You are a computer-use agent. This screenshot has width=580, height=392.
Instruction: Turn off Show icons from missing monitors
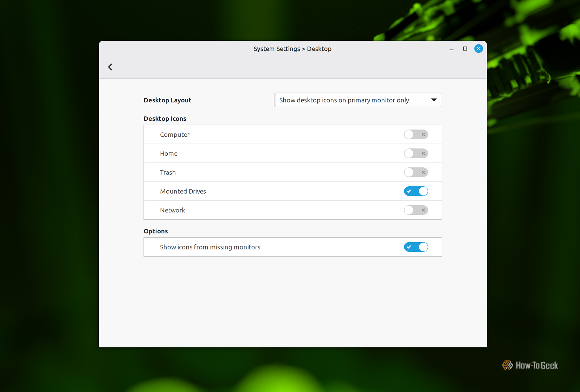pyautogui.click(x=416, y=247)
